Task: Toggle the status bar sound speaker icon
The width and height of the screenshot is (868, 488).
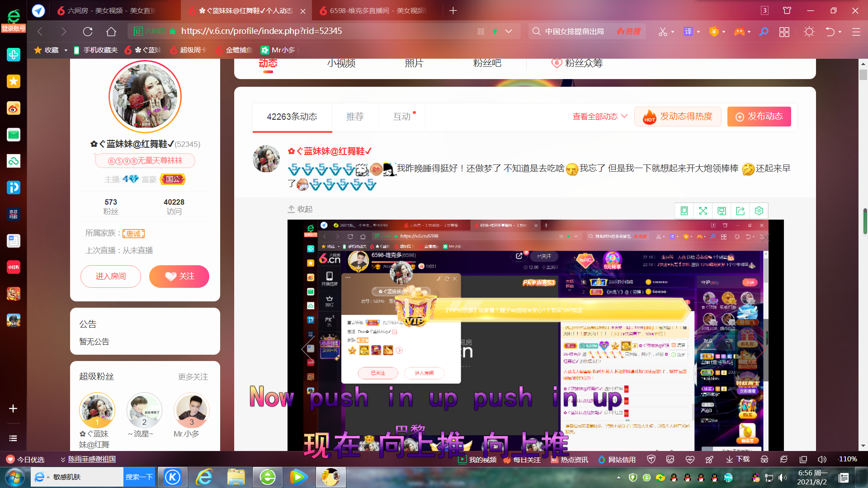Action: pos(822,460)
